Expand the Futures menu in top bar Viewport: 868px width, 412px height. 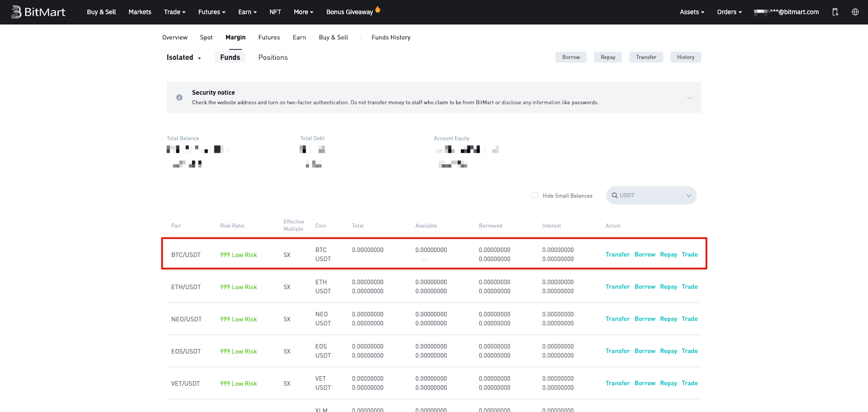[212, 12]
